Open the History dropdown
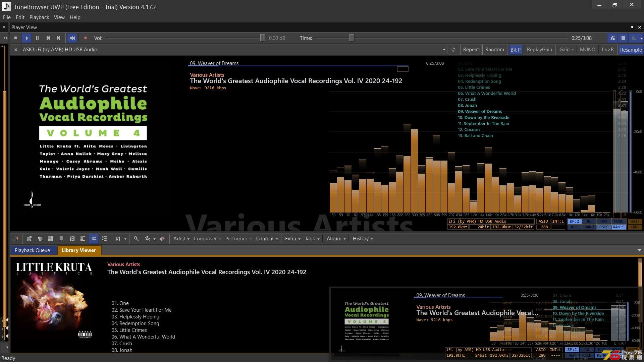644x362 pixels. (363, 239)
